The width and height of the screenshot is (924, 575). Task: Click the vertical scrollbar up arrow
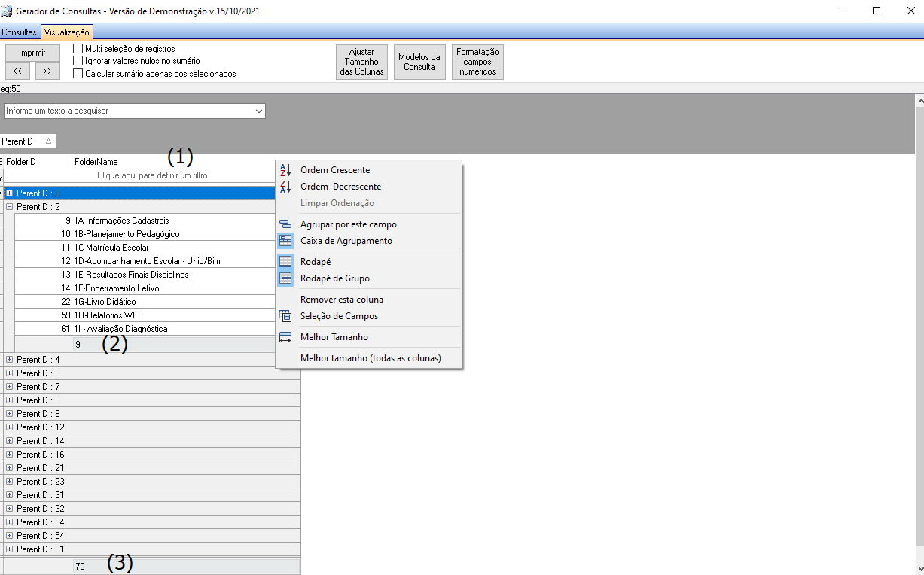click(x=919, y=100)
